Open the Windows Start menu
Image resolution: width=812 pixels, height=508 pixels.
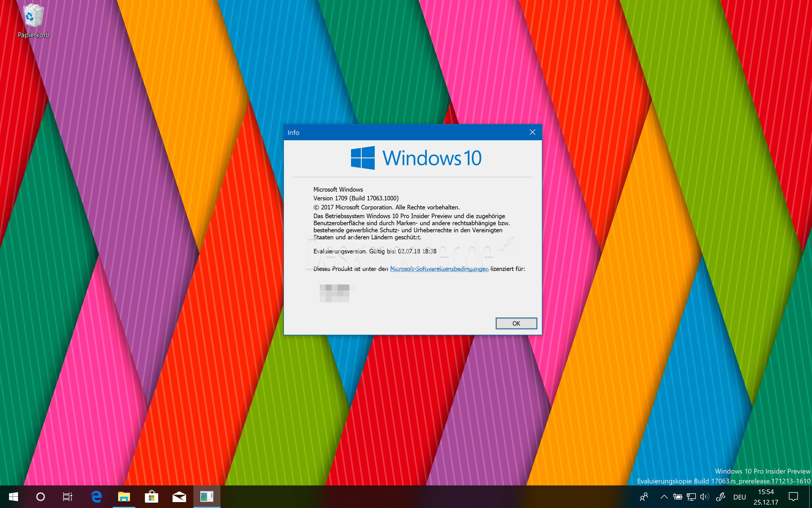coord(14,497)
